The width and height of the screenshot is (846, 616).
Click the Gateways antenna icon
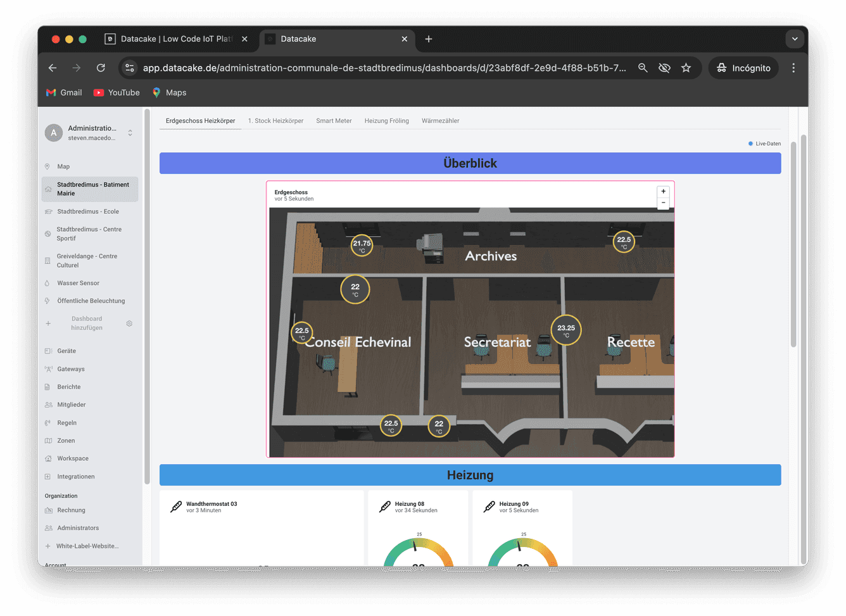48,369
